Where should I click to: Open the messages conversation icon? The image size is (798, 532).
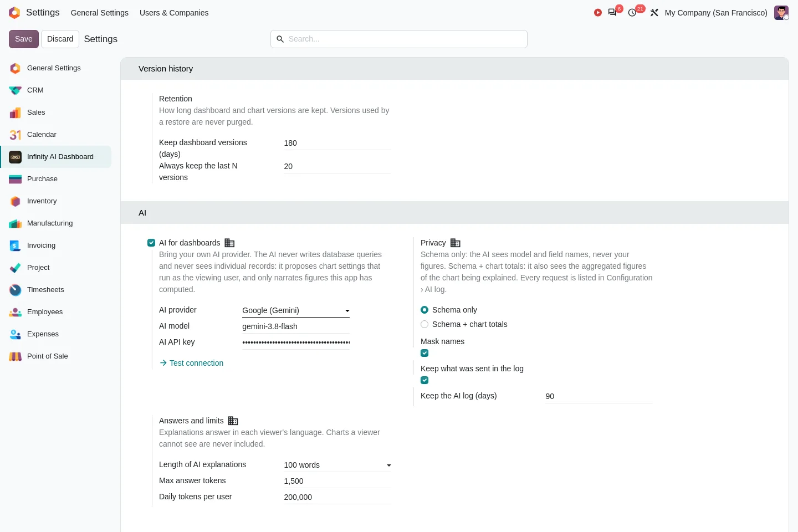point(612,13)
